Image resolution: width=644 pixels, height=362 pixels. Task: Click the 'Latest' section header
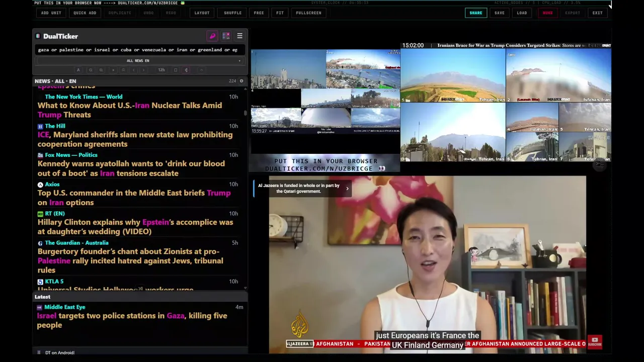point(42,297)
